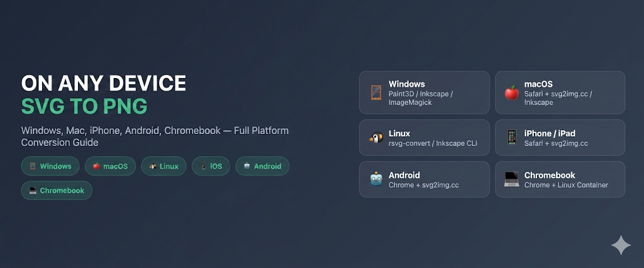Click the small phone icon in iOS pill

coord(203,166)
